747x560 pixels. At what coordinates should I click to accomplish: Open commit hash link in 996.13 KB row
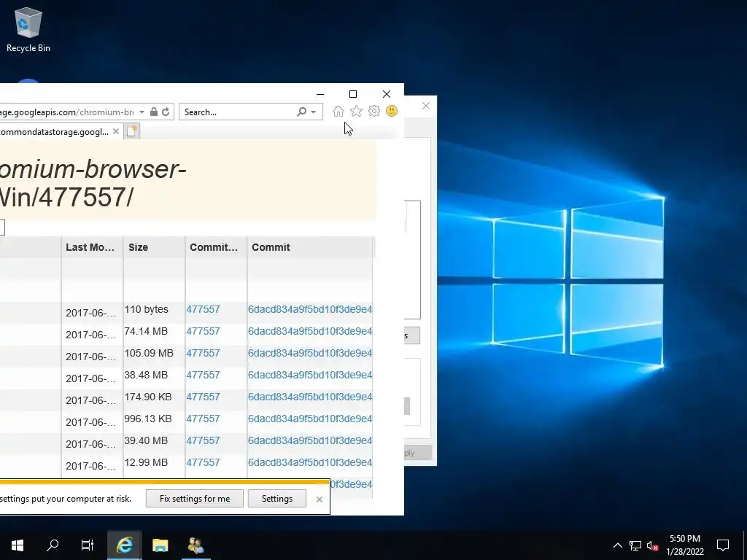pos(309,419)
